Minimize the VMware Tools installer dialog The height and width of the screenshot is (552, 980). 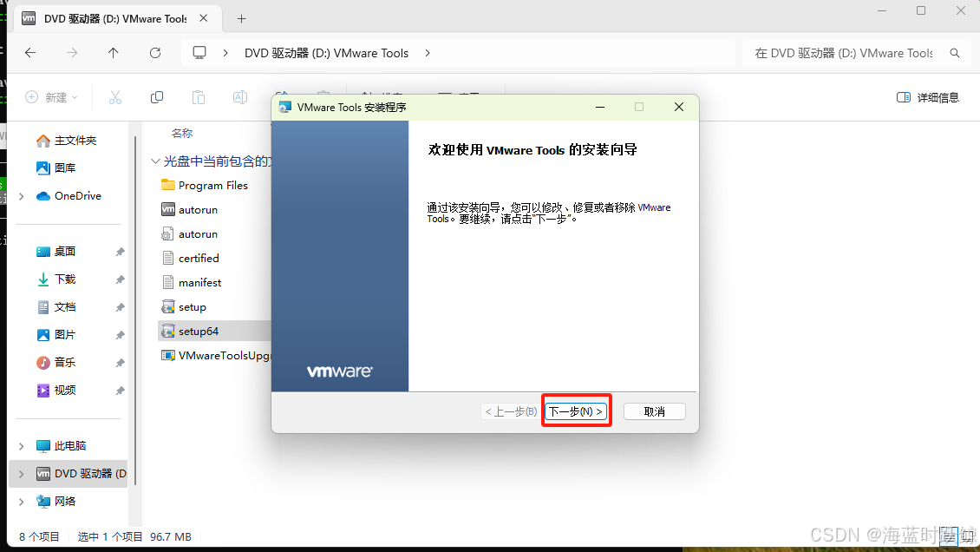(x=600, y=107)
